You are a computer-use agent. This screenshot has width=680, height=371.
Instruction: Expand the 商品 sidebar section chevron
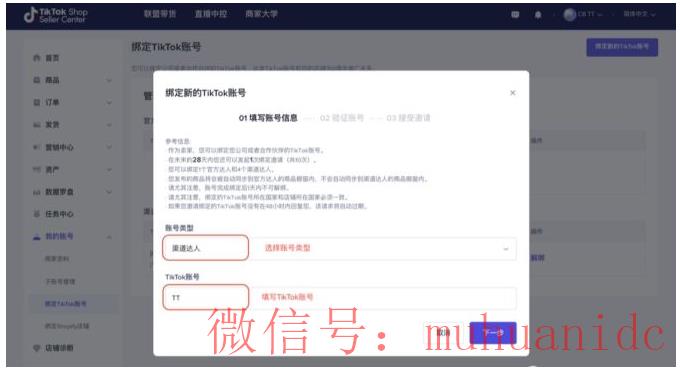point(109,80)
